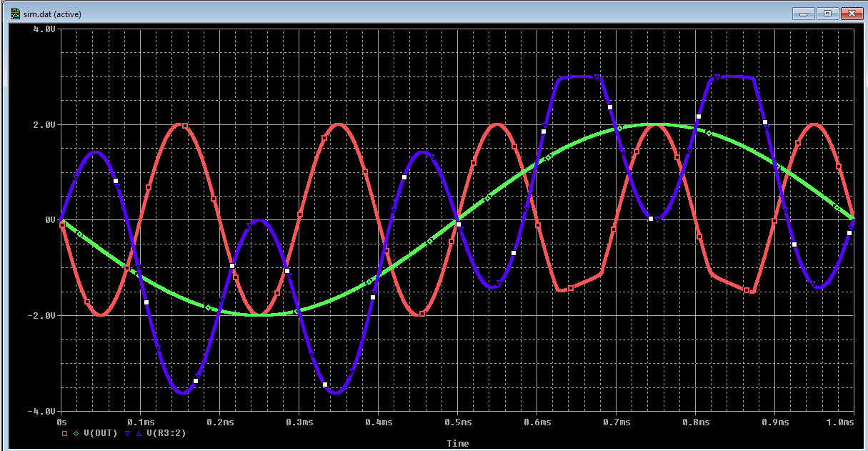The image size is (868, 451).
Task: Click the 0s x-axis label
Action: click(61, 423)
